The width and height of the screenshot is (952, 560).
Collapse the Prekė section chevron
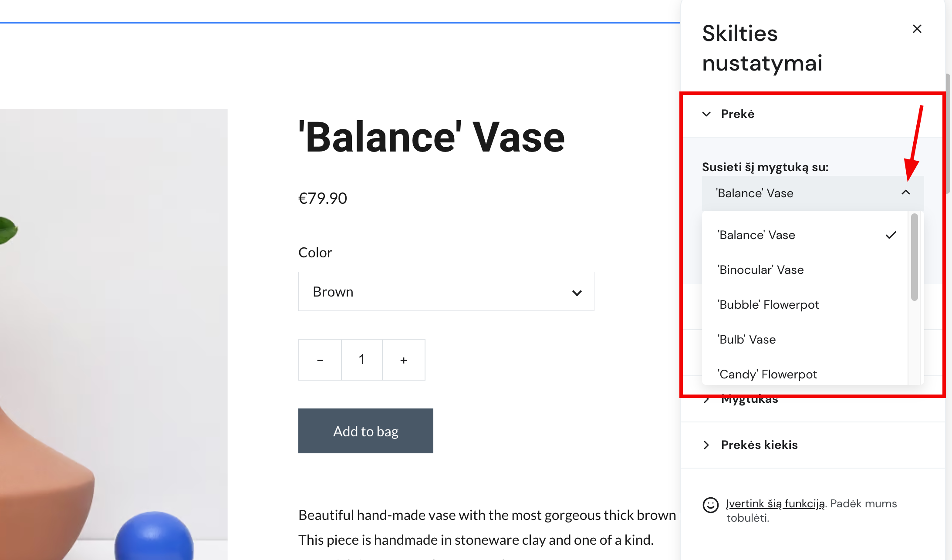[x=706, y=114]
